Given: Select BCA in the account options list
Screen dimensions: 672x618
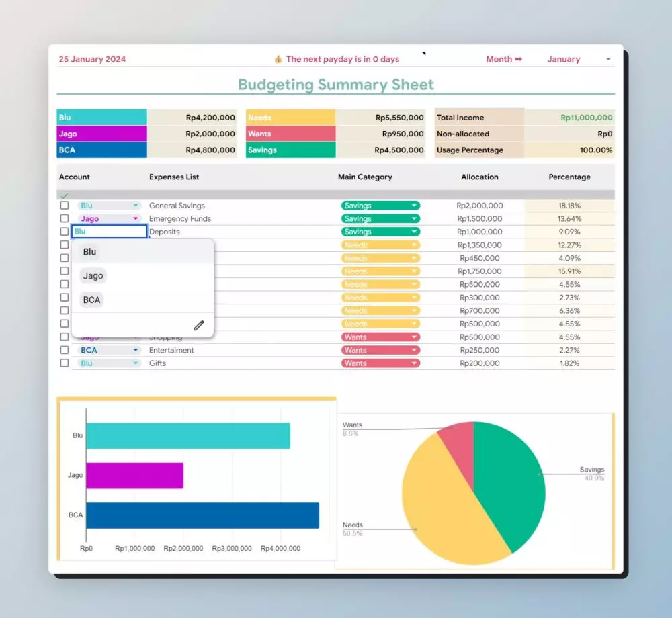Looking at the screenshot, I should [x=91, y=300].
